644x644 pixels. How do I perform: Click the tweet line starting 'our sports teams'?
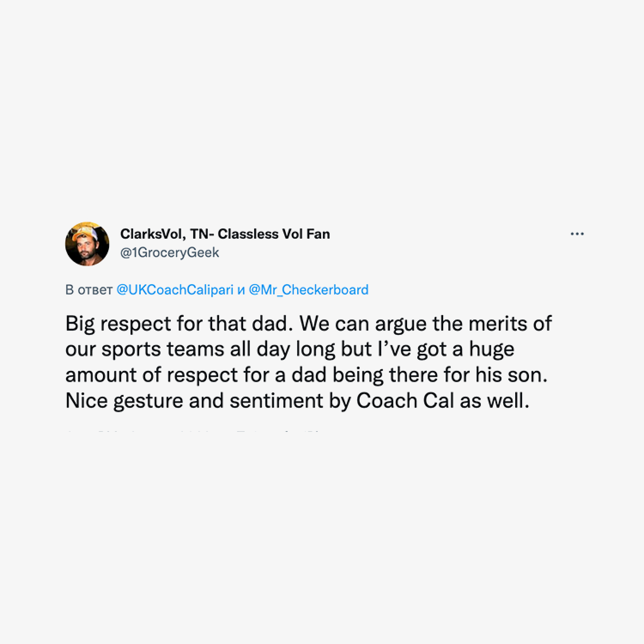point(290,349)
